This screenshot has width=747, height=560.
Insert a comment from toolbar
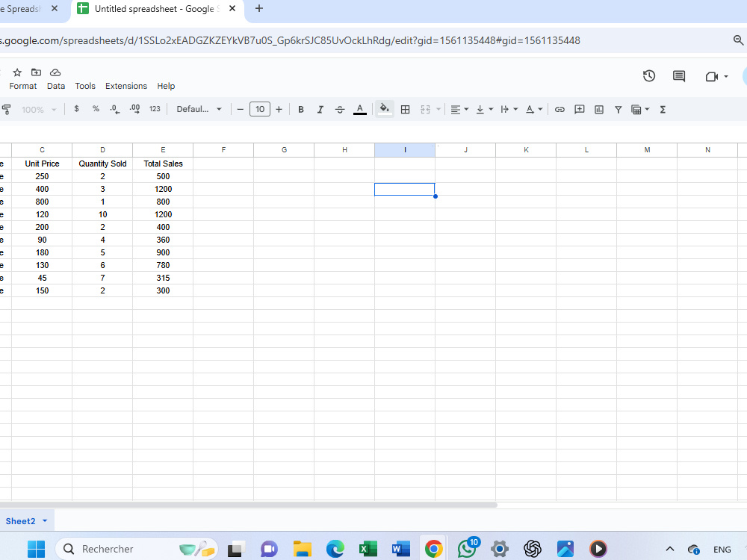pos(580,110)
